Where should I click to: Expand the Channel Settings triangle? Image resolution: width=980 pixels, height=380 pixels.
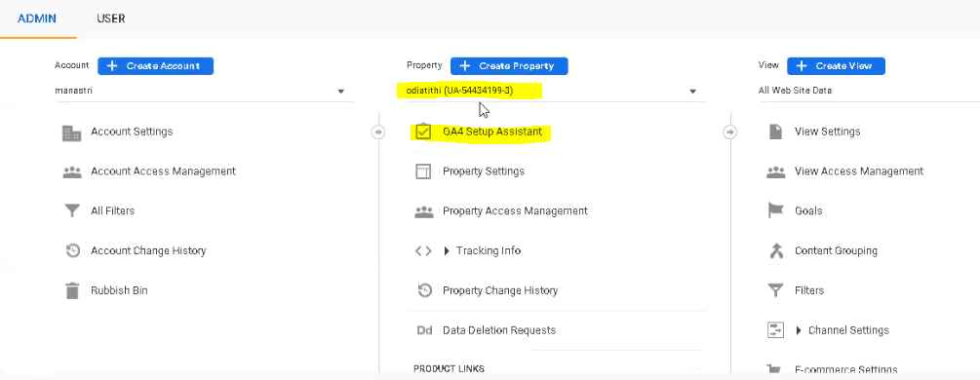(798, 330)
